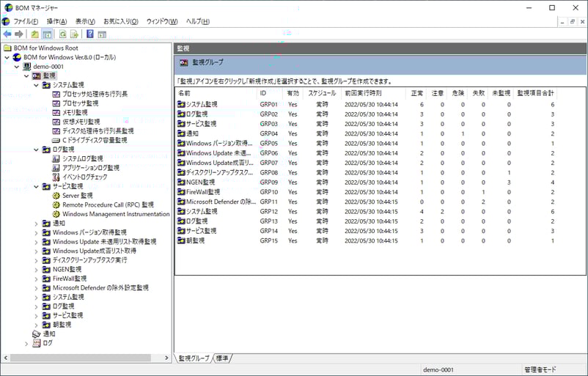Click the globe icon in the menu bar
This screenshot has height=376, width=588.
pos(6,21)
